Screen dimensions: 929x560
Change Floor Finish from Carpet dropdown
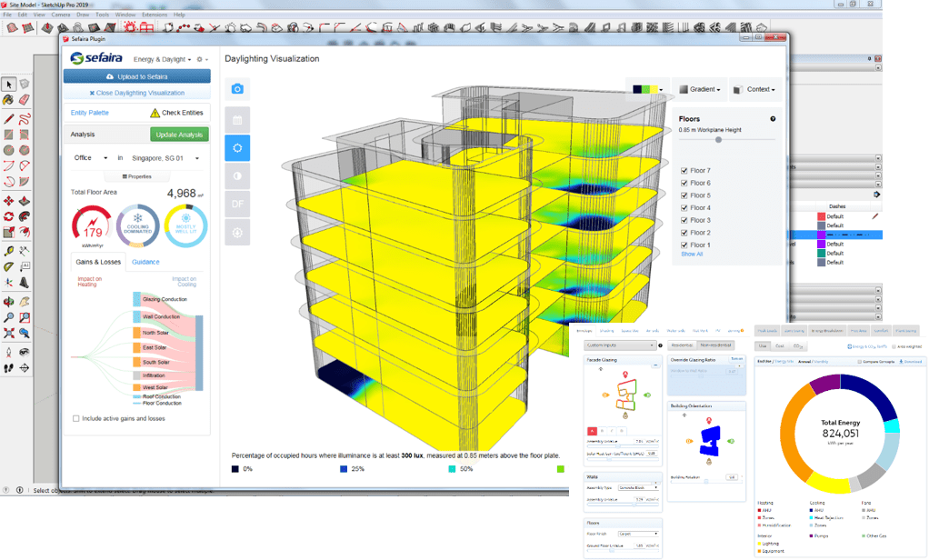coord(640,533)
